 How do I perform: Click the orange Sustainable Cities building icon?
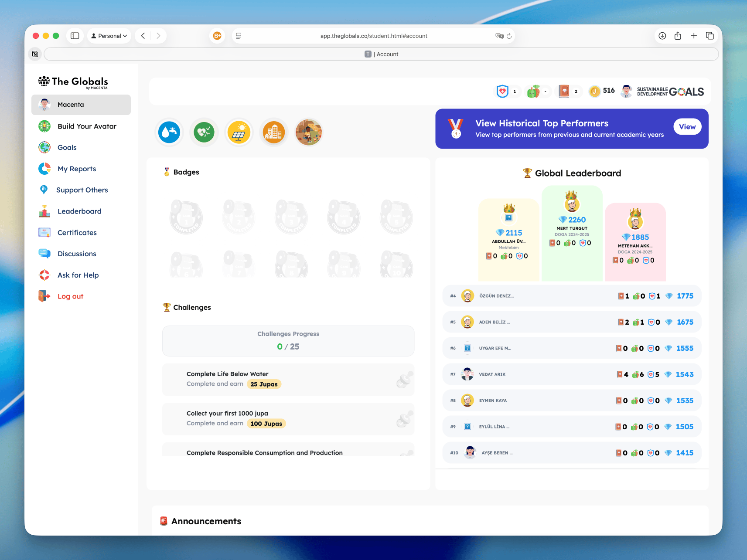click(x=273, y=132)
